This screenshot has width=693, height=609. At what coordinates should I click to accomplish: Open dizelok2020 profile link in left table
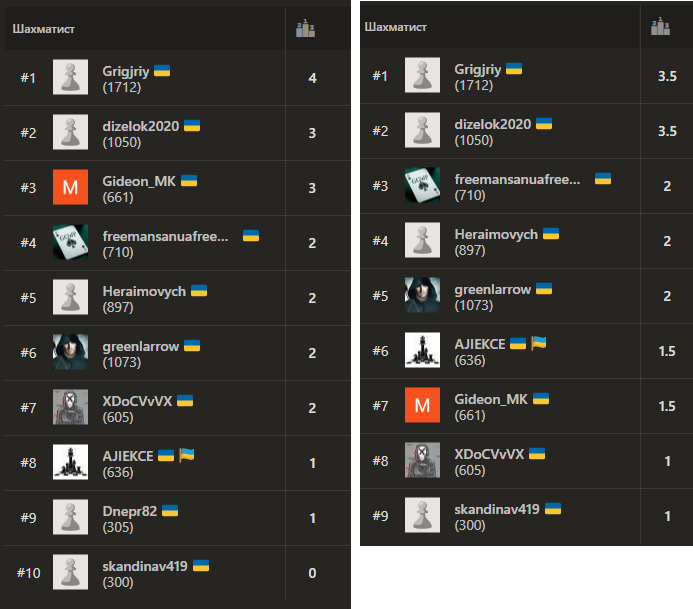[141, 126]
